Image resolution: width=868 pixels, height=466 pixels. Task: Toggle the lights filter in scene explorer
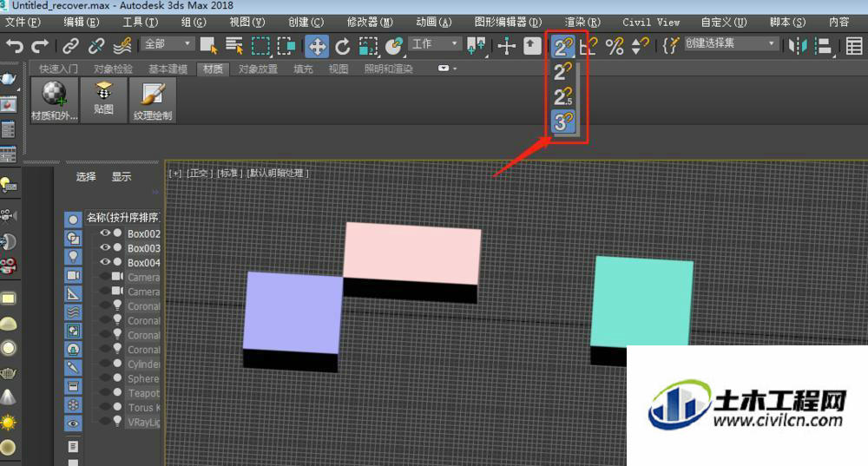[73, 257]
